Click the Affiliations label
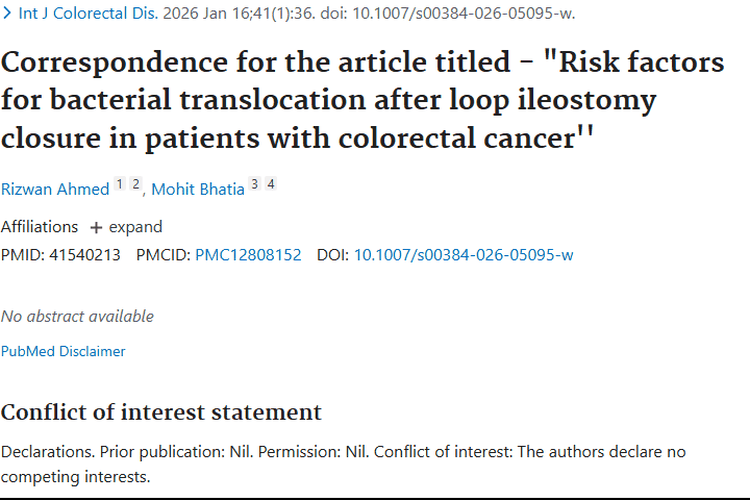This screenshot has height=500, width=750. [39, 227]
